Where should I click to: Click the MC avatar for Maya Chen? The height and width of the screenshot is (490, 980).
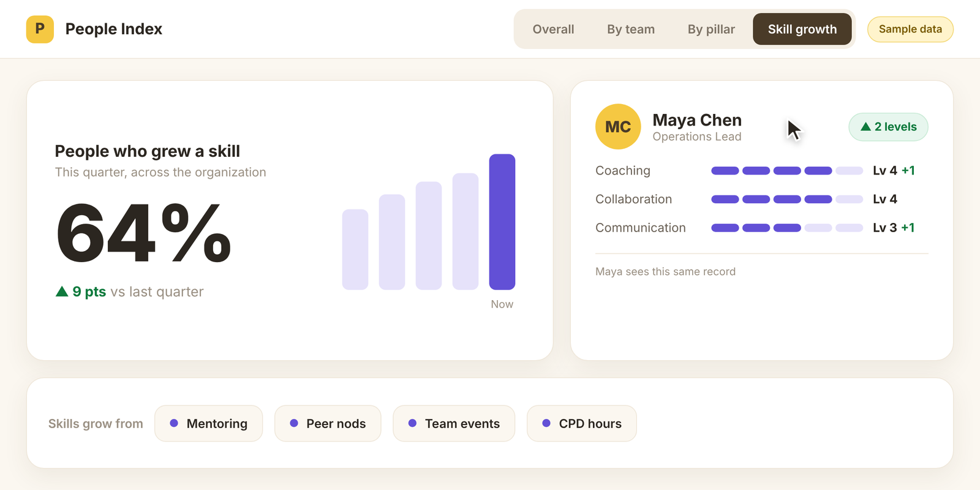[x=618, y=127]
